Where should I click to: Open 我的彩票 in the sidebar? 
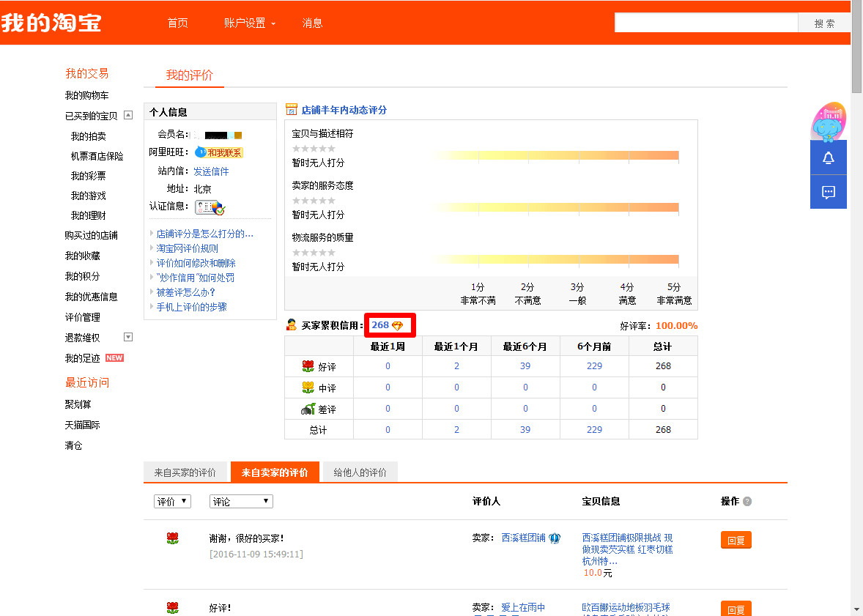tap(88, 176)
